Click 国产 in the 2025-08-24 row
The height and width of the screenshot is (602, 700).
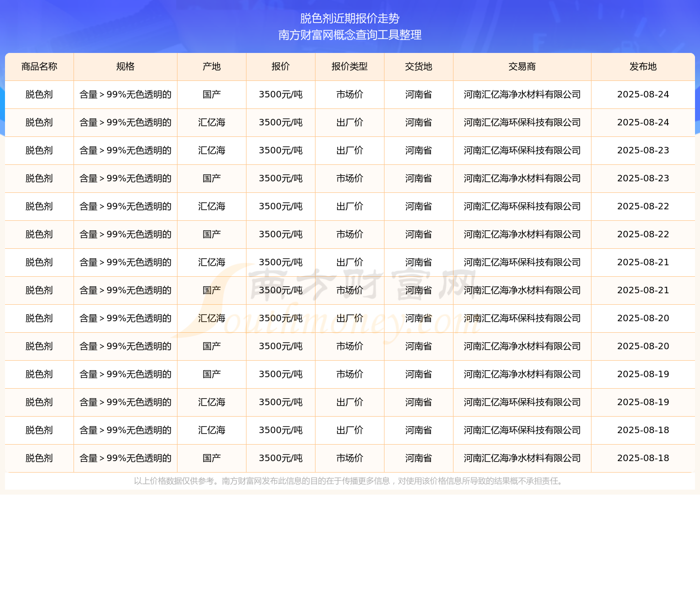211,94
